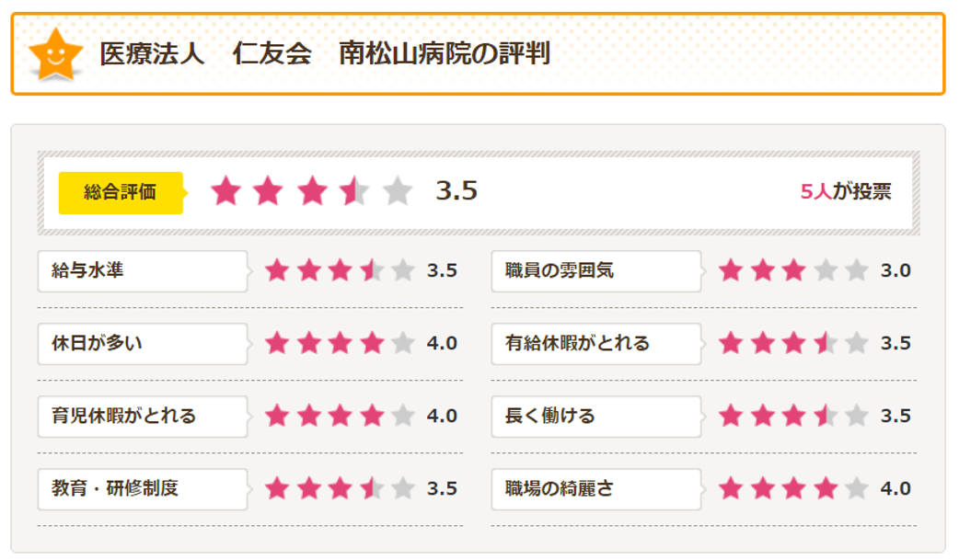
Task: Click the 教育・研修制度 star rating
Action: pos(340,488)
